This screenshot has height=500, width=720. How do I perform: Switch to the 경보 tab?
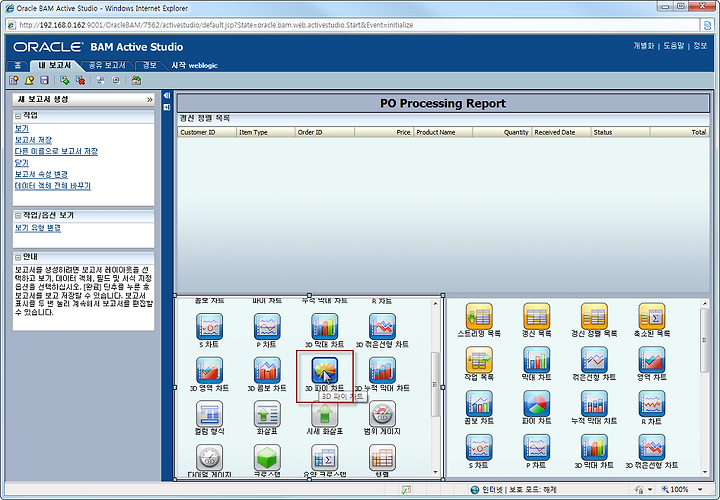click(x=149, y=66)
